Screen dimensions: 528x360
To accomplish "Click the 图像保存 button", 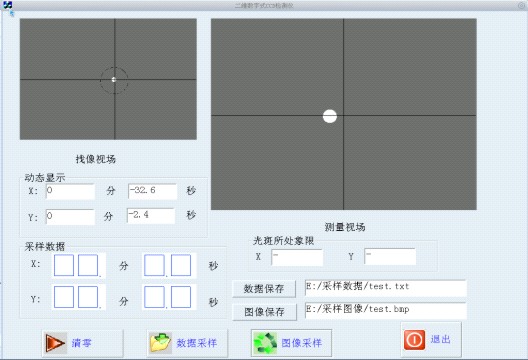I will (265, 312).
